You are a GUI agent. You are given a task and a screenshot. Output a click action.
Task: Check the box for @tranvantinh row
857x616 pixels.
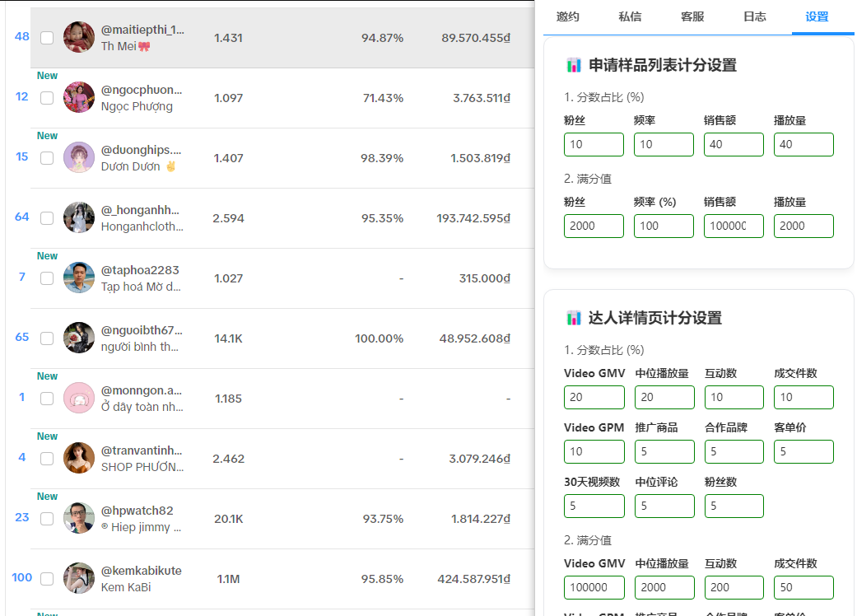pyautogui.click(x=47, y=459)
